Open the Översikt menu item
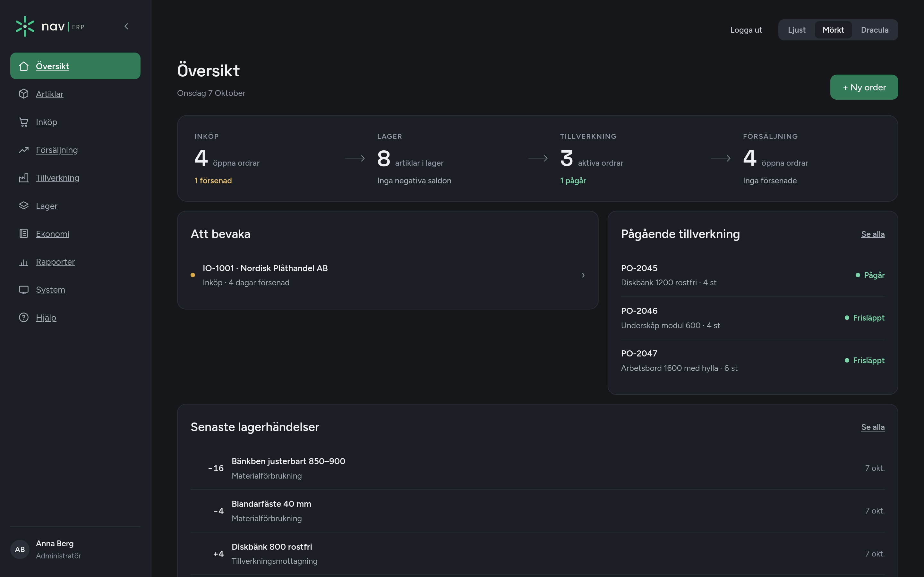Viewport: 924px width, 577px height. (75, 66)
